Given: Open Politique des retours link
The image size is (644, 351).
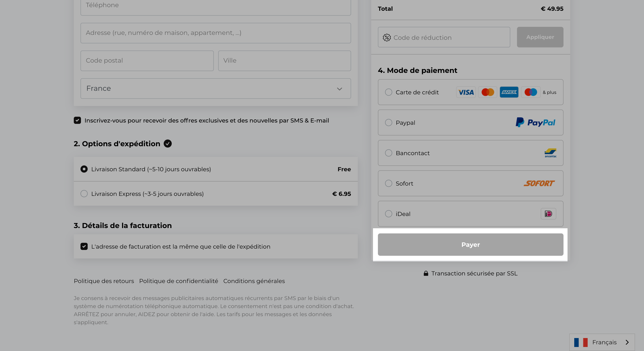Looking at the screenshot, I should [104, 281].
